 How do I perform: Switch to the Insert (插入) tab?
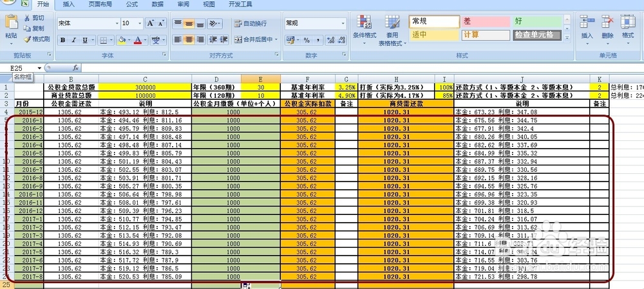tap(69, 5)
